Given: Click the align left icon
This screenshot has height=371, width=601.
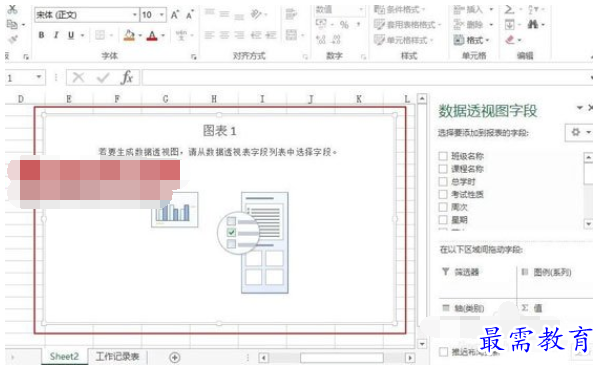Looking at the screenshot, I should pos(209,35).
